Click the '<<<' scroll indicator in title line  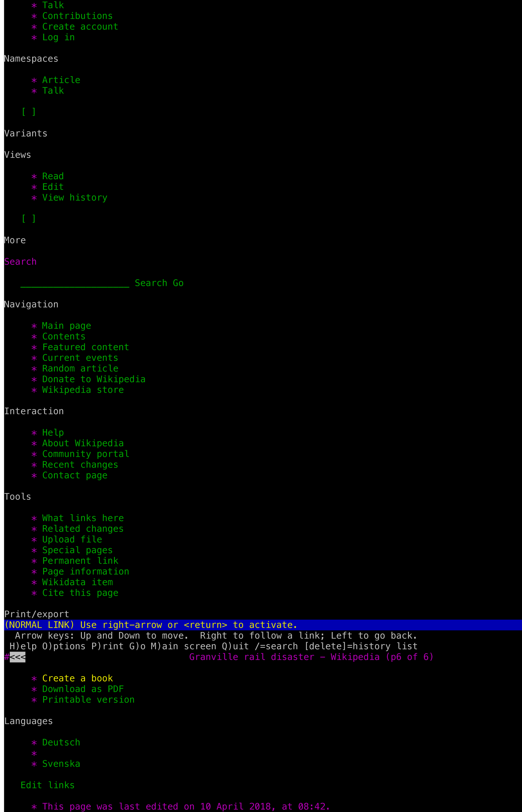click(18, 657)
